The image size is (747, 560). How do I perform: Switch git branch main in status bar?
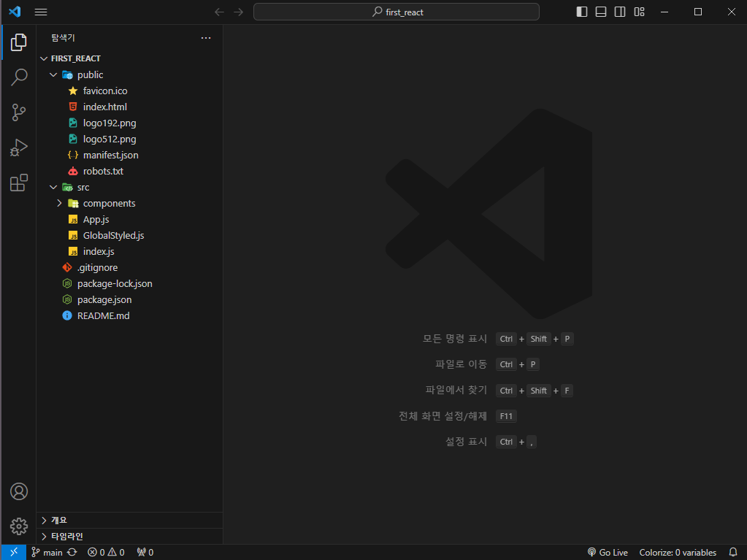[47, 553]
